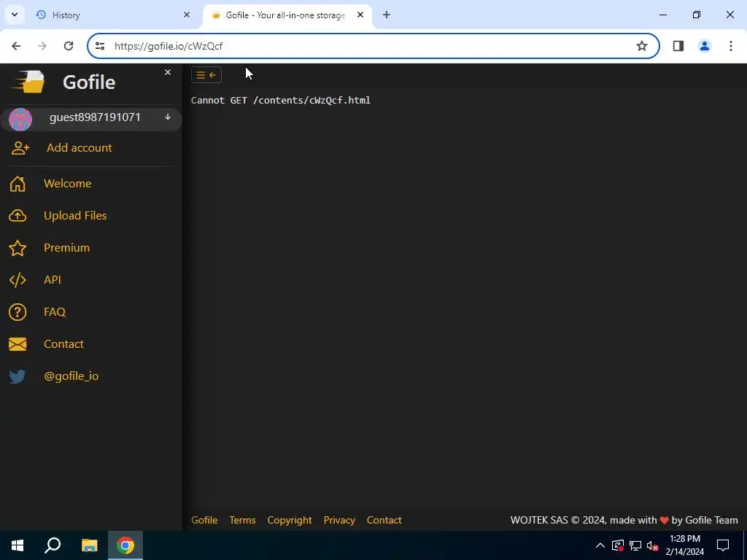Click the muted volume tray icon
The height and width of the screenshot is (560, 747).
[653, 545]
